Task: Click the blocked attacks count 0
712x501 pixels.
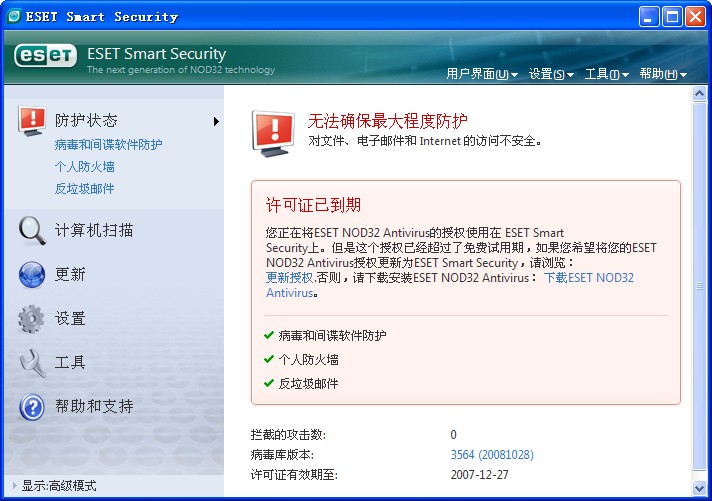Action: [x=453, y=435]
